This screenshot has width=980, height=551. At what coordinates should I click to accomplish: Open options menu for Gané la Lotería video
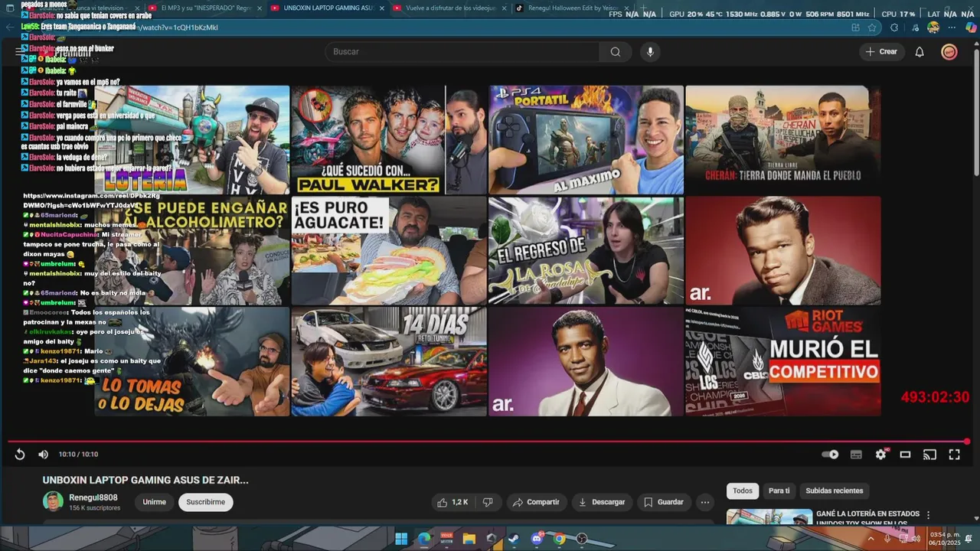pyautogui.click(x=928, y=515)
